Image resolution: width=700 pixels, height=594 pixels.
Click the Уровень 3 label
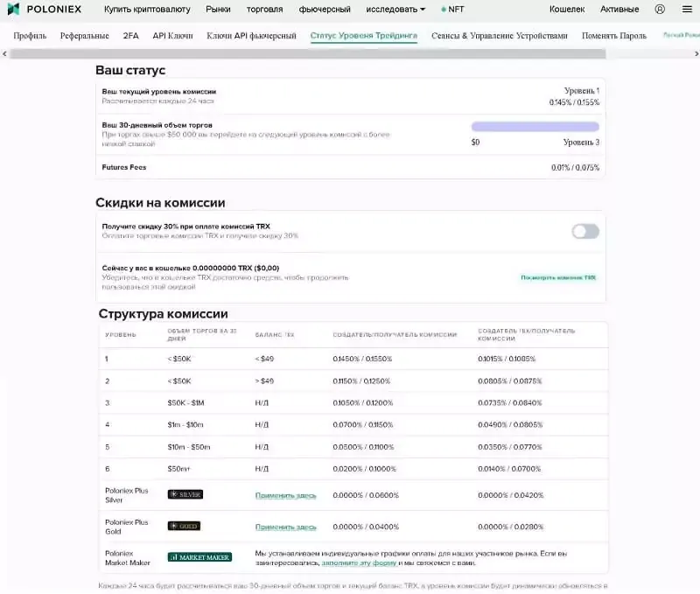[581, 143]
